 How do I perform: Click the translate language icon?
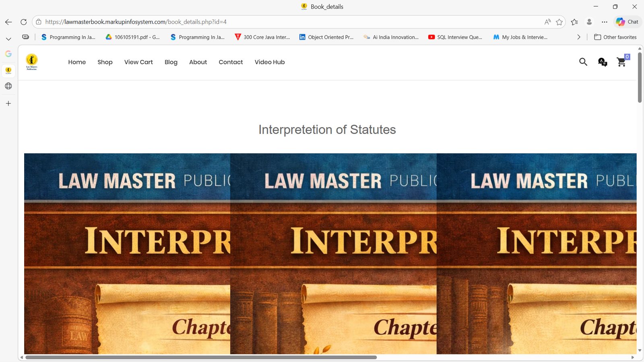(602, 62)
